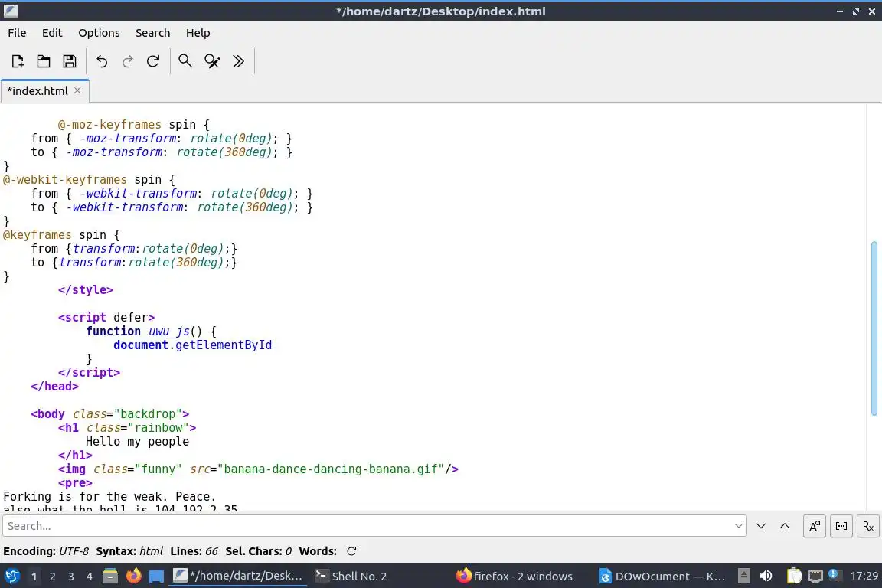Click the <h1 class="rainbow"> line

point(127,428)
